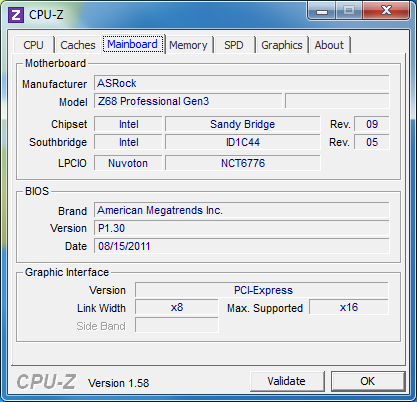Click the Version 1.58 label
This screenshot has width=417, height=402.
click(x=118, y=383)
